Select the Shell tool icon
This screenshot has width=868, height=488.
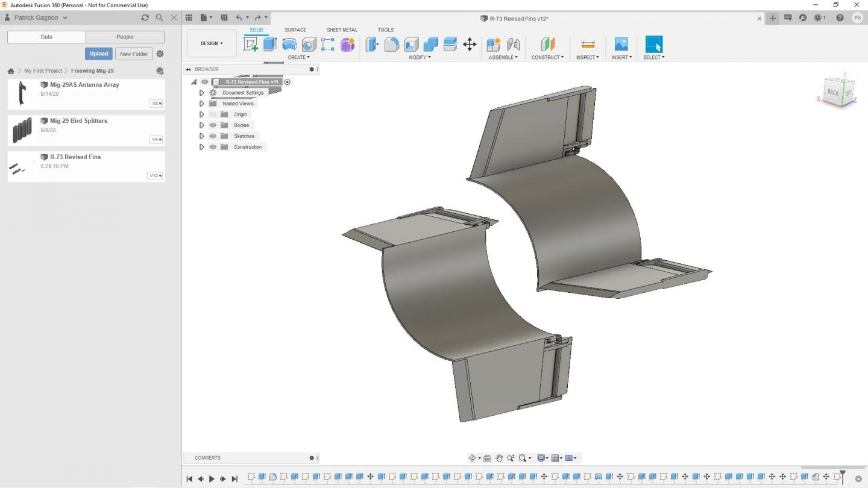point(411,45)
